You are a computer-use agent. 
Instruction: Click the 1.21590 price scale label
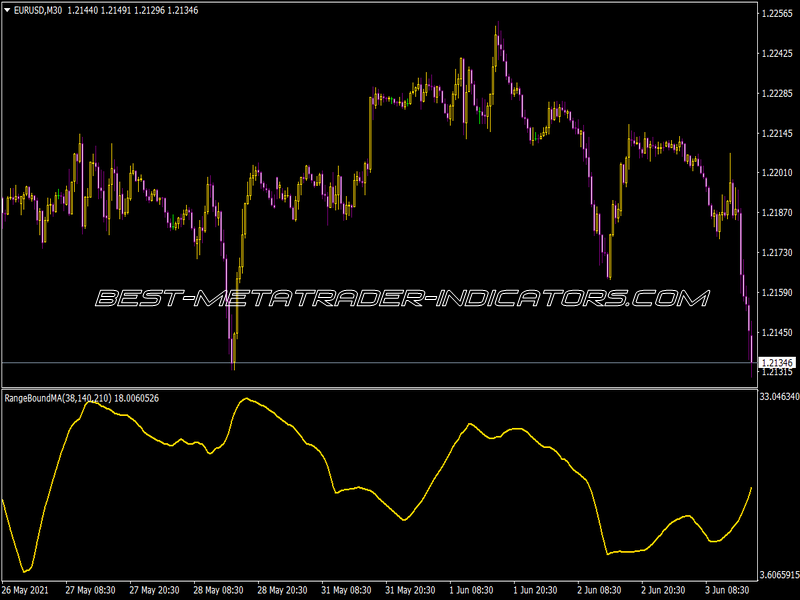777,292
